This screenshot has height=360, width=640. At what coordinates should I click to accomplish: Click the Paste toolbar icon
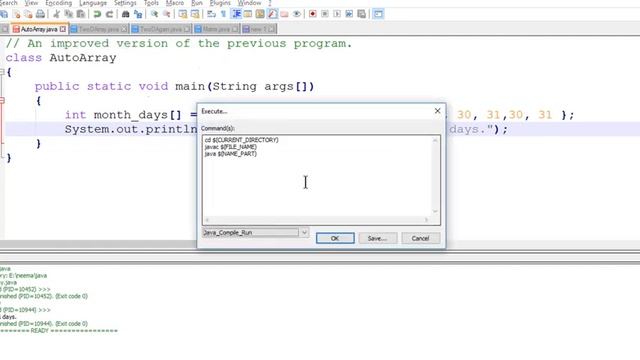click(81, 14)
